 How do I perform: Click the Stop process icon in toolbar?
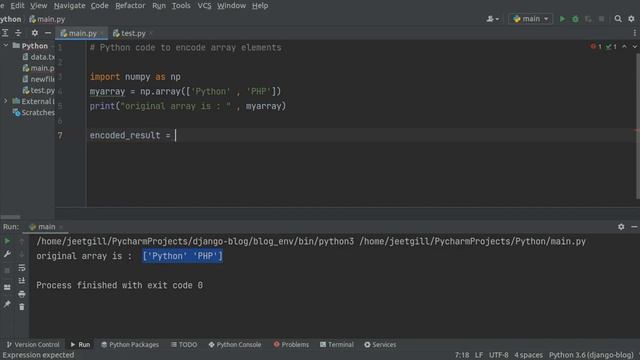click(601, 19)
